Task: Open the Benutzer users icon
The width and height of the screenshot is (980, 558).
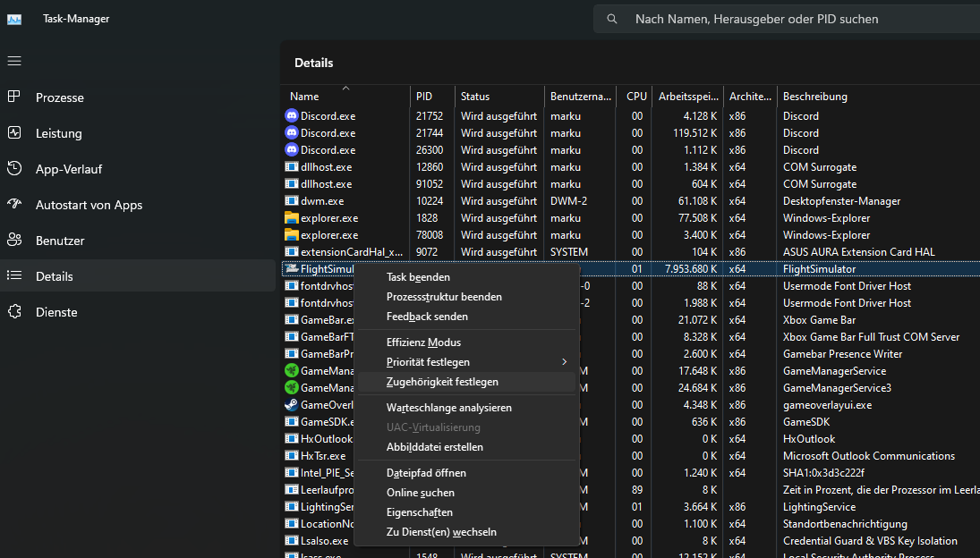Action: (14, 241)
